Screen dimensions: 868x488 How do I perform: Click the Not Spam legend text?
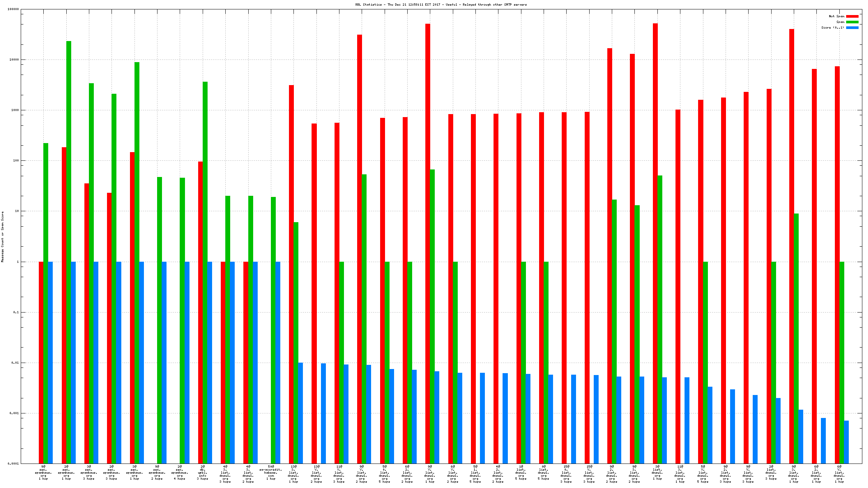click(836, 16)
